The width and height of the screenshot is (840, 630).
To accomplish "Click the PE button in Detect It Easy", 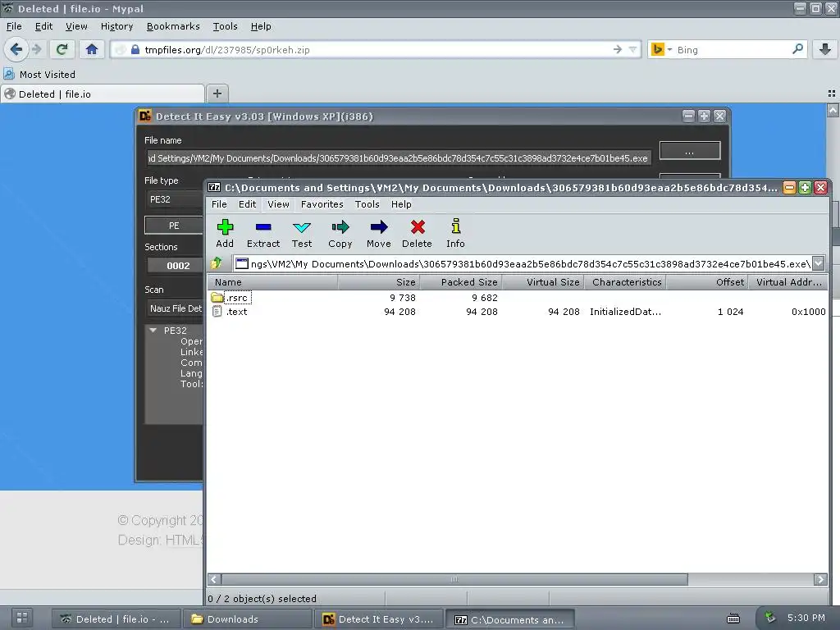I will click(x=174, y=226).
